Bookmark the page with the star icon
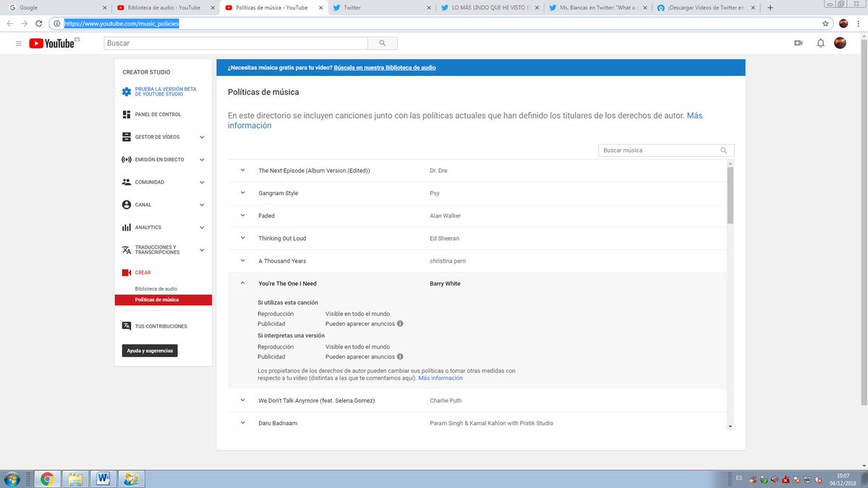Image resolution: width=868 pixels, height=488 pixels. [x=825, y=23]
